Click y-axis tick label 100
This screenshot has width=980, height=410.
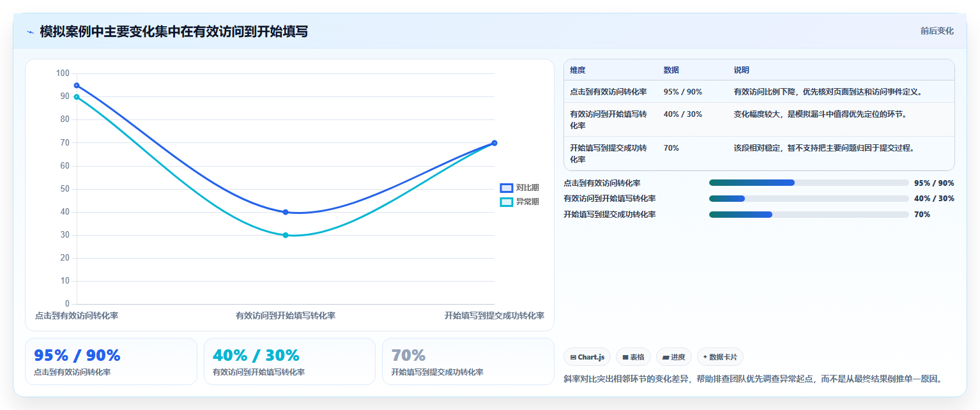tap(63, 73)
